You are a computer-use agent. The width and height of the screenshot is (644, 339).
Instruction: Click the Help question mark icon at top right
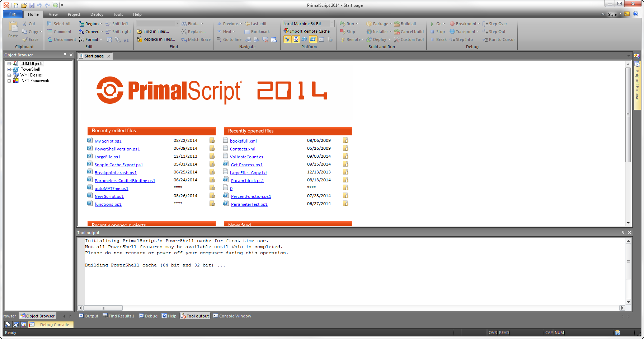tap(636, 14)
